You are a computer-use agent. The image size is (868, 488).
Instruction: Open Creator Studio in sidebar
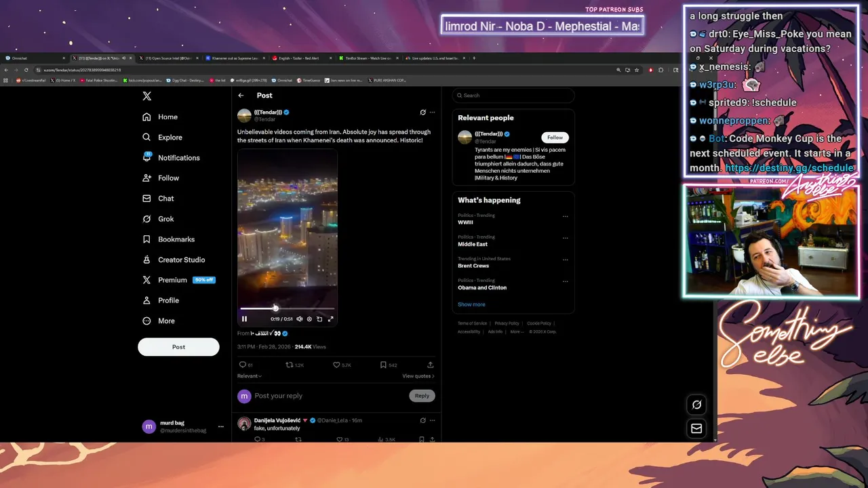(x=174, y=259)
